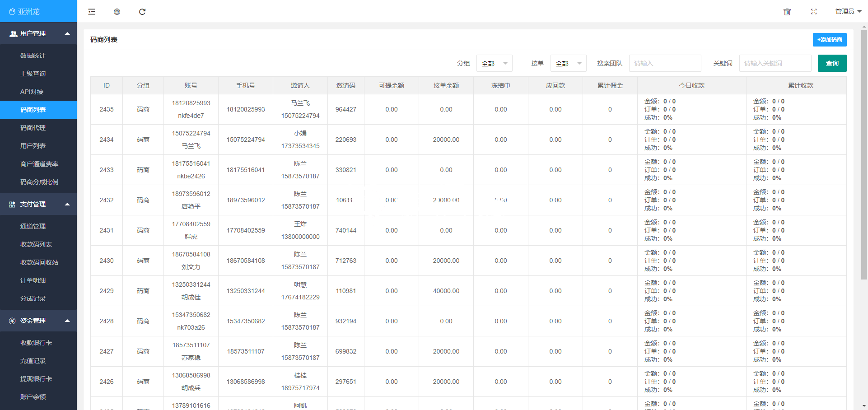The image size is (868, 410).
Task: Open API对接 menu item
Action: tap(38, 92)
